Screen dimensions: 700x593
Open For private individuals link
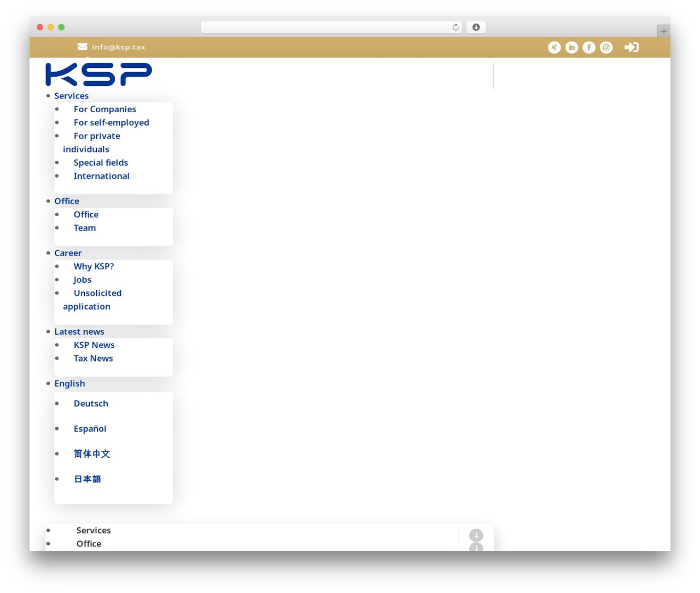[x=91, y=143]
